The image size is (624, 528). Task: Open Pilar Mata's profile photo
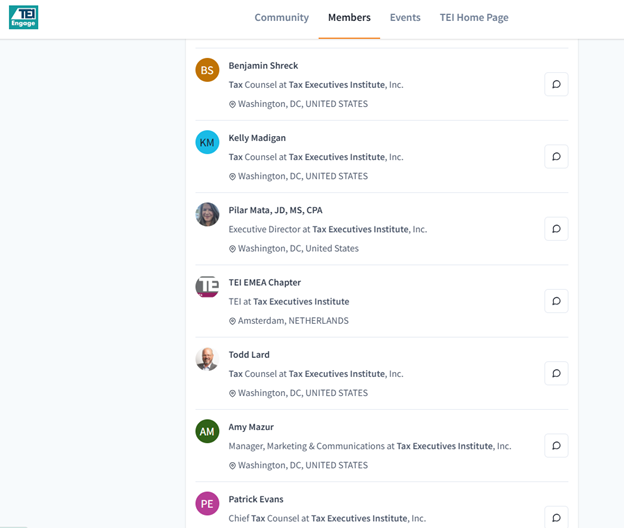pyautogui.click(x=207, y=214)
